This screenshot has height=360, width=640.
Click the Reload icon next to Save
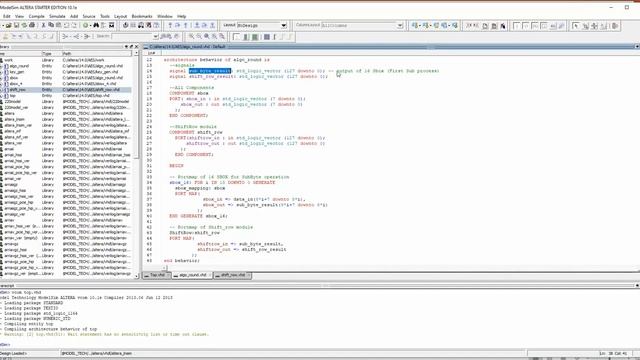[24, 25]
